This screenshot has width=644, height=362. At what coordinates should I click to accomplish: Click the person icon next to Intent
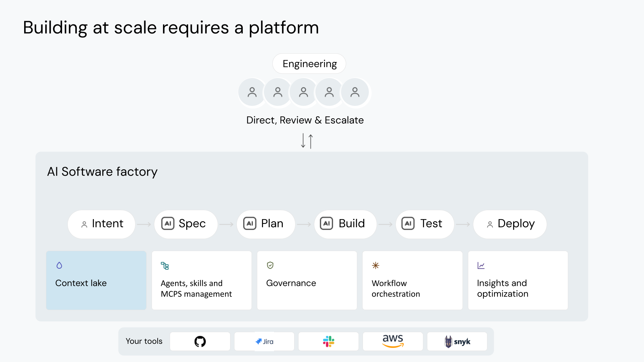(x=84, y=224)
